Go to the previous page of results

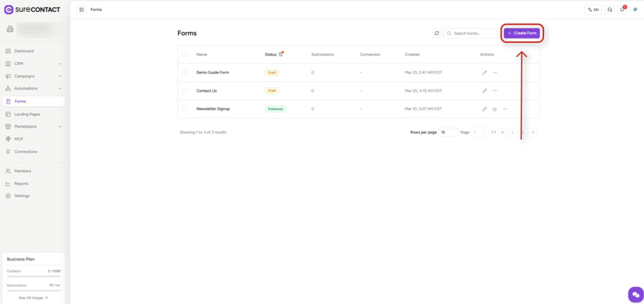(x=513, y=132)
